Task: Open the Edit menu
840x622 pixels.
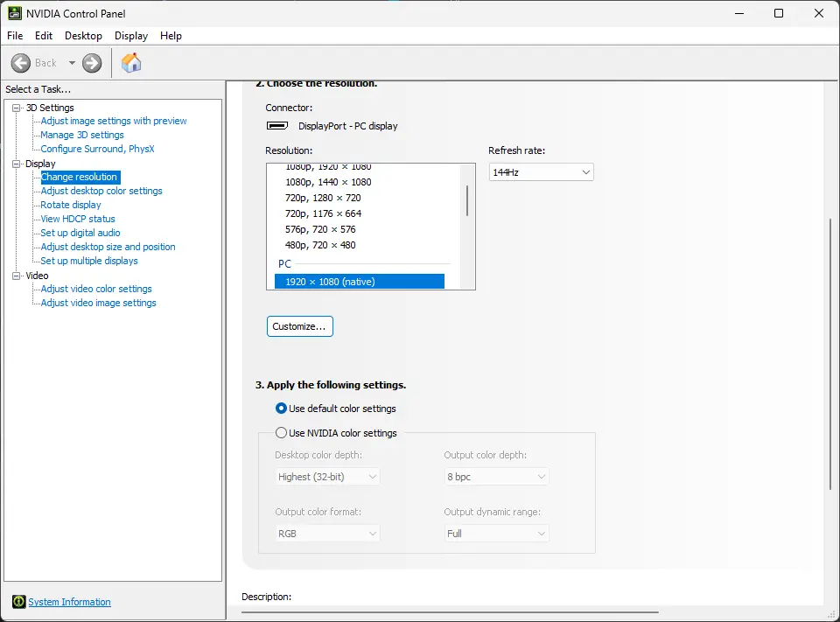Action: 44,36
